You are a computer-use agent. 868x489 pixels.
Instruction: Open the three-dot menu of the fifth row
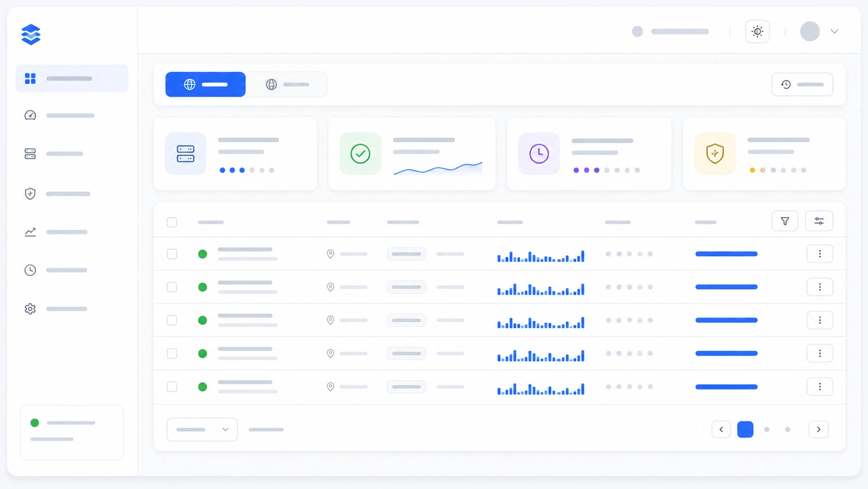click(x=820, y=387)
